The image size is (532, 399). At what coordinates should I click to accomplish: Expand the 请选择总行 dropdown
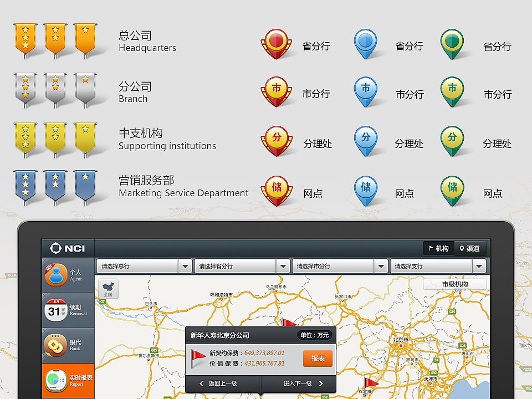click(x=144, y=266)
